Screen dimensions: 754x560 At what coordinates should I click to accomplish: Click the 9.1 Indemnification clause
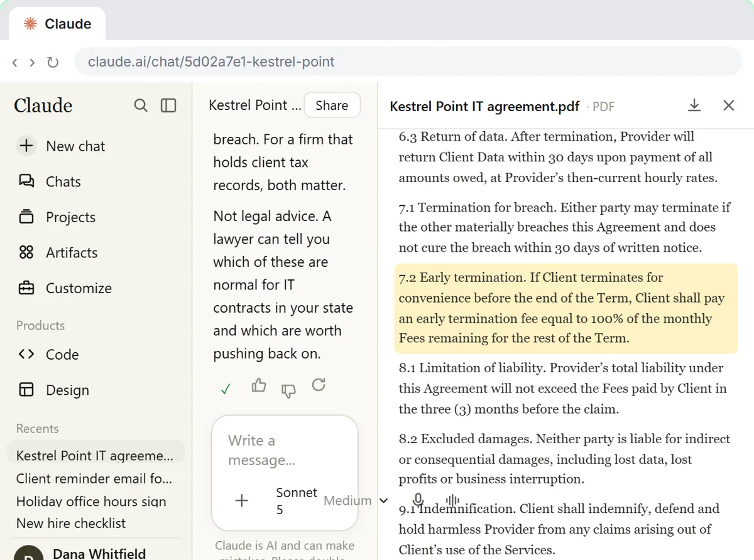pos(559,529)
